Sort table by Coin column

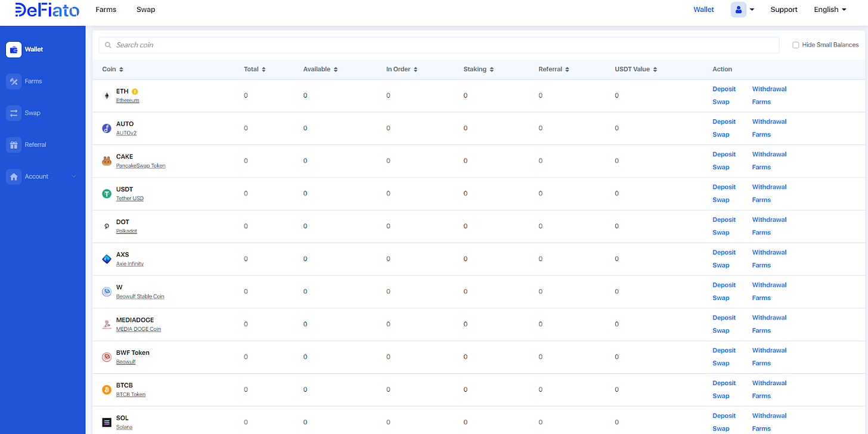pos(113,69)
